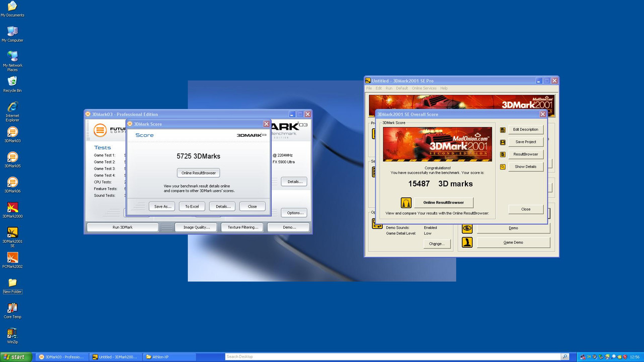Open Help menu in 3DMark2001 SE Pro

[x=444, y=88]
